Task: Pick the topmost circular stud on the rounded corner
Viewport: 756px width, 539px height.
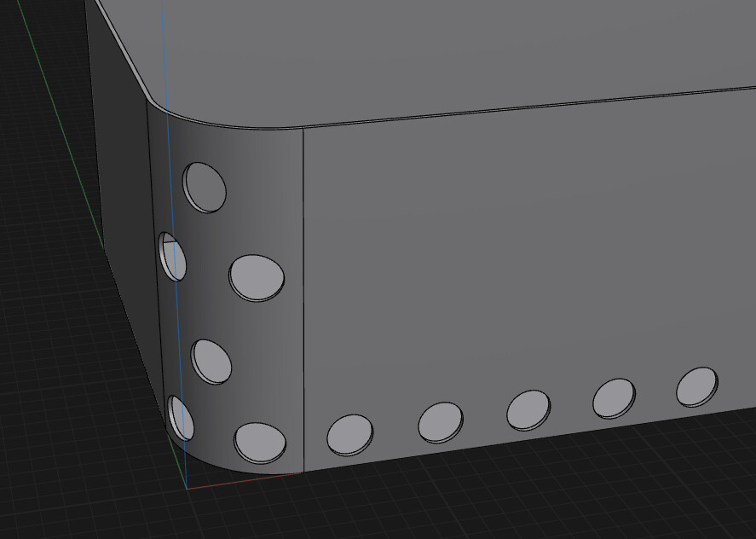Action: (x=205, y=188)
